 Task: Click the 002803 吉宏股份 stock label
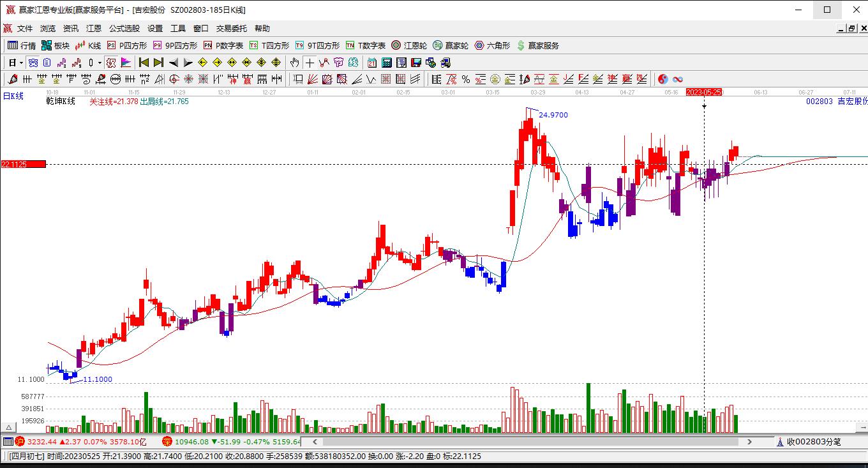click(837, 101)
